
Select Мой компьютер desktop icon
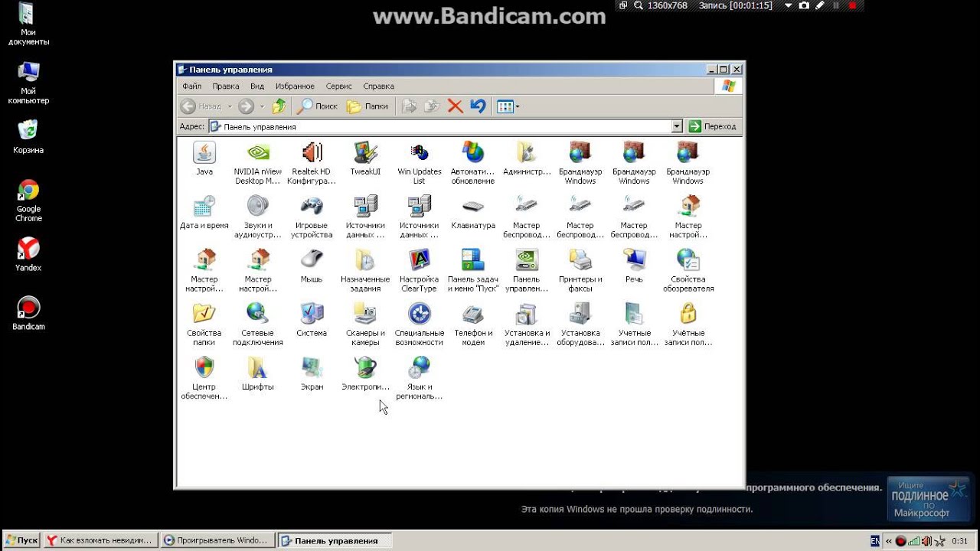click(28, 83)
